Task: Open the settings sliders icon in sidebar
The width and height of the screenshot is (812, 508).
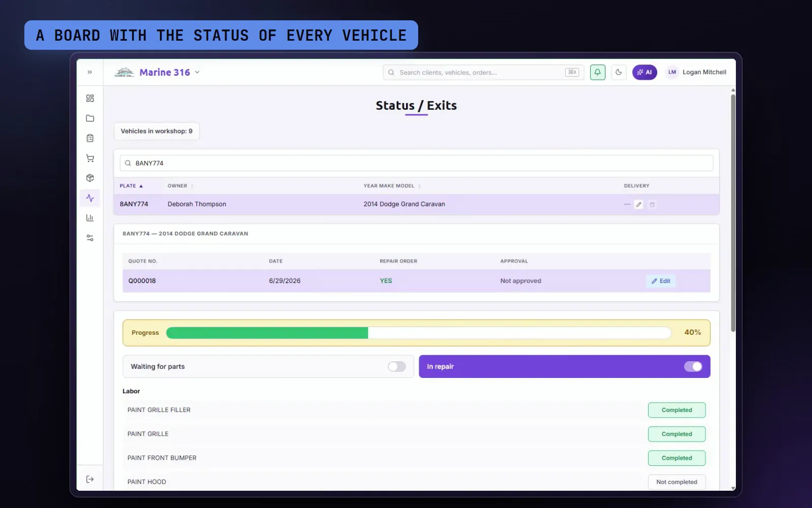Action: coord(90,238)
